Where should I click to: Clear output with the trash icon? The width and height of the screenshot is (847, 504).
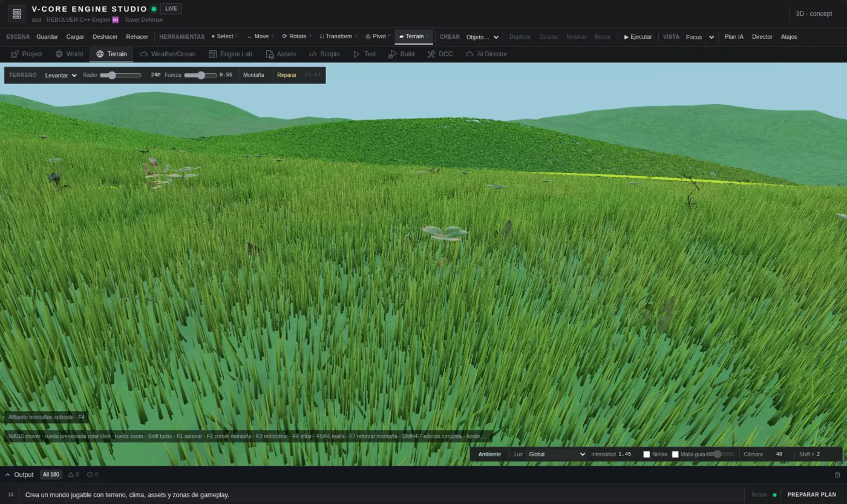[x=837, y=475]
